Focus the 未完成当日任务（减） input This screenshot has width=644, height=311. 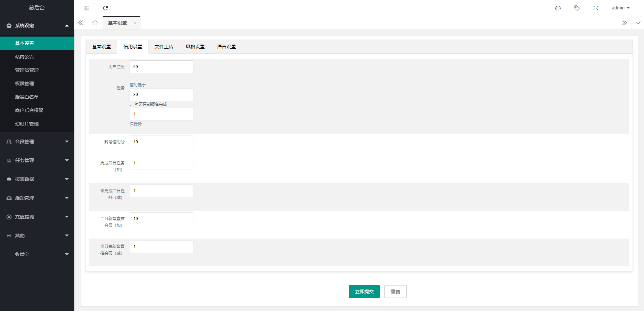[x=162, y=191]
